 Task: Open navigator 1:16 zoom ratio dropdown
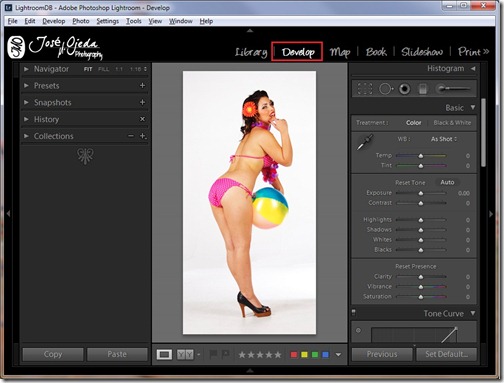138,69
